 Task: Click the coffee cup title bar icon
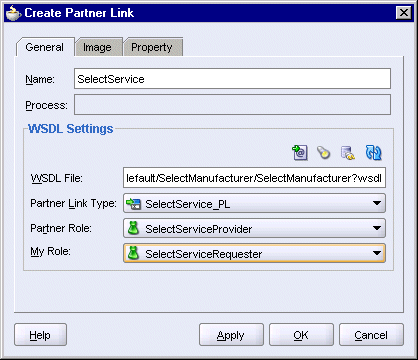pyautogui.click(x=13, y=13)
